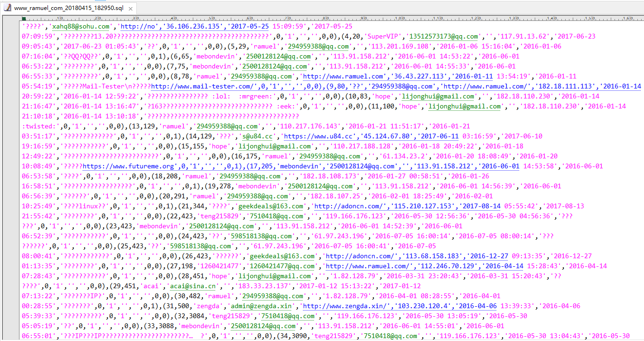Click the timestamp 2016-01-21 11:51:17
The image size is (644, 341).
point(385,126)
